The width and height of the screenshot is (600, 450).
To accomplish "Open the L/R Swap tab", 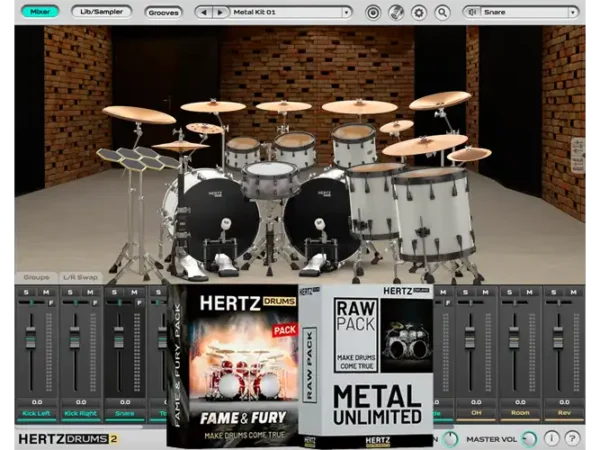I will click(x=80, y=277).
